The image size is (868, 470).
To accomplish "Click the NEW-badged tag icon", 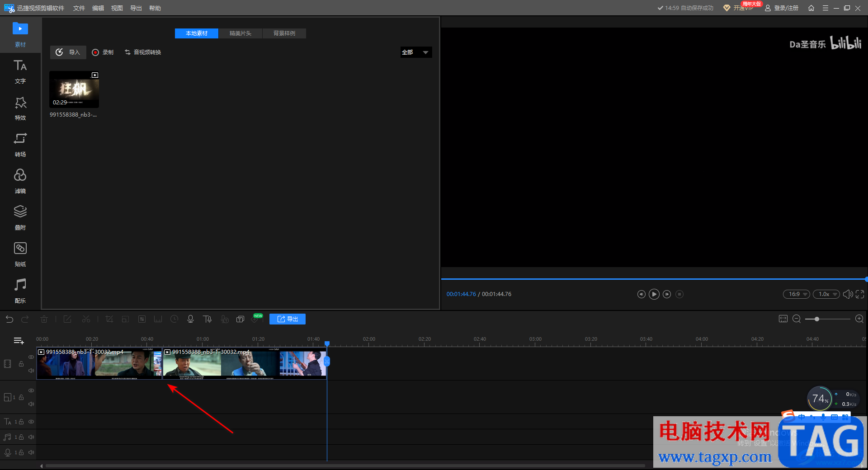I will [x=256, y=319].
